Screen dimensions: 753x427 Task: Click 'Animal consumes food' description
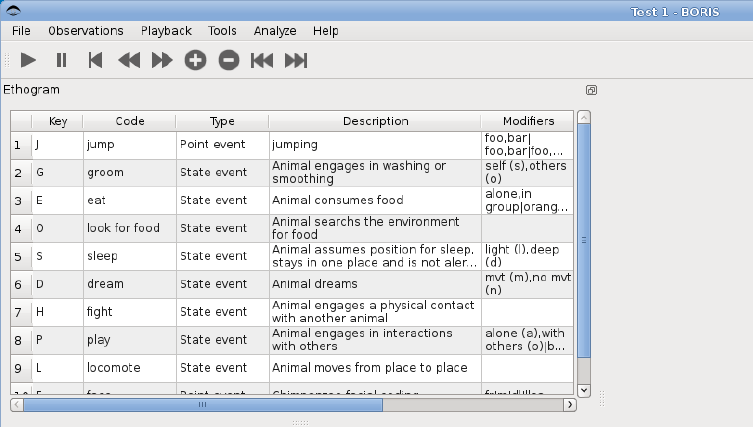point(376,201)
